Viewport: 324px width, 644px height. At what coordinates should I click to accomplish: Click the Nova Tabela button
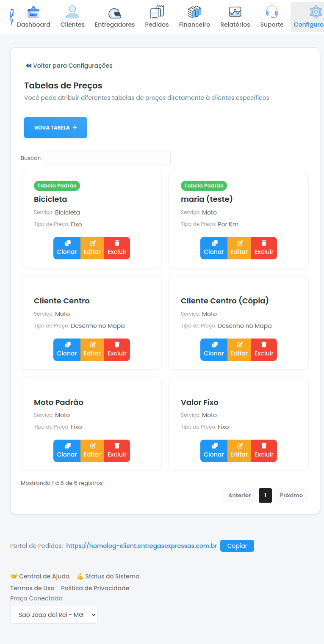click(x=55, y=127)
